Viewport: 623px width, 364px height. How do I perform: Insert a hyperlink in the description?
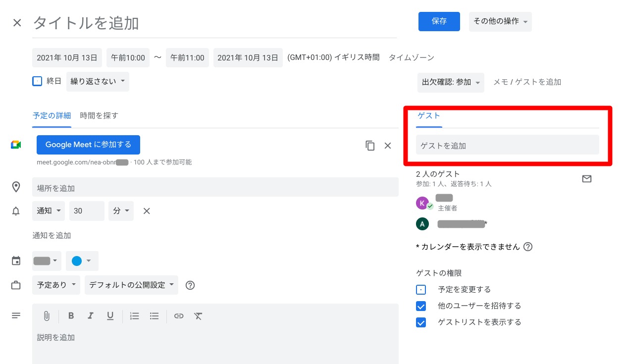[x=179, y=315]
